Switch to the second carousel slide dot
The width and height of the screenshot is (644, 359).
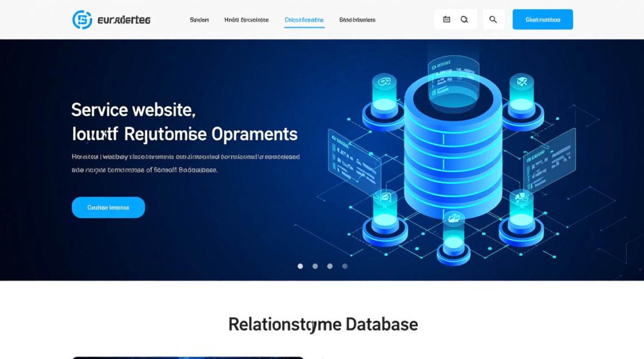pos(315,266)
